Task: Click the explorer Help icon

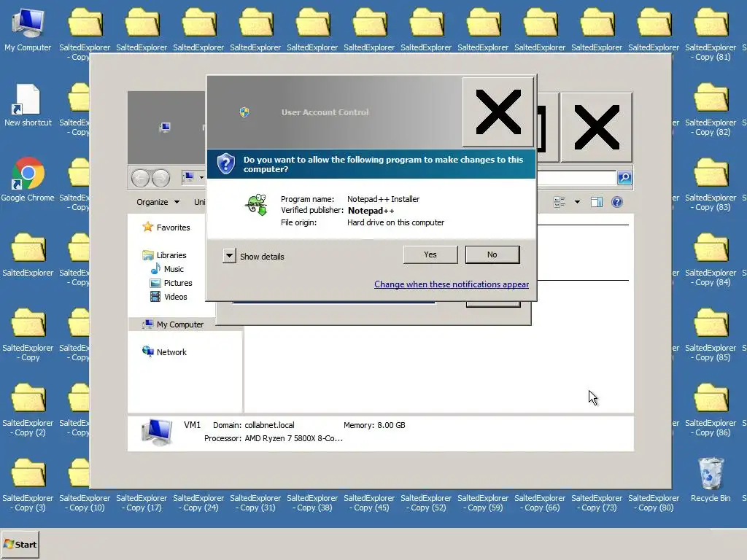Action: tap(616, 202)
